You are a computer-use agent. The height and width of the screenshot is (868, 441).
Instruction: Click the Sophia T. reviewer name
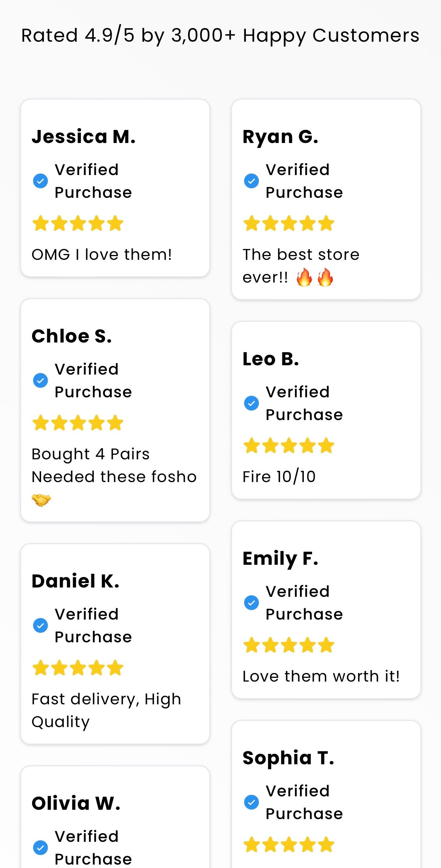[x=288, y=758]
